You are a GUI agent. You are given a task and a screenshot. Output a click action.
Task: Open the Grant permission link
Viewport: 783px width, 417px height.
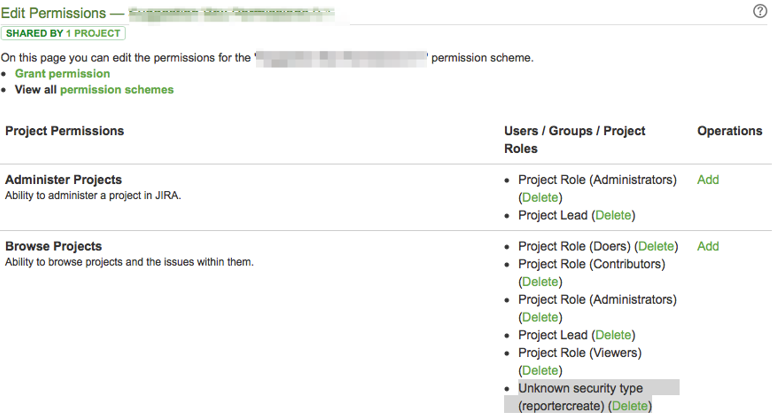[62, 74]
